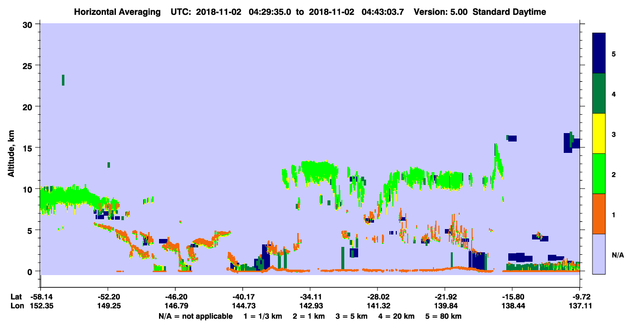Click latitude value -58.14
Image resolution: width=644 pixels, height=330 pixels.
point(41,297)
